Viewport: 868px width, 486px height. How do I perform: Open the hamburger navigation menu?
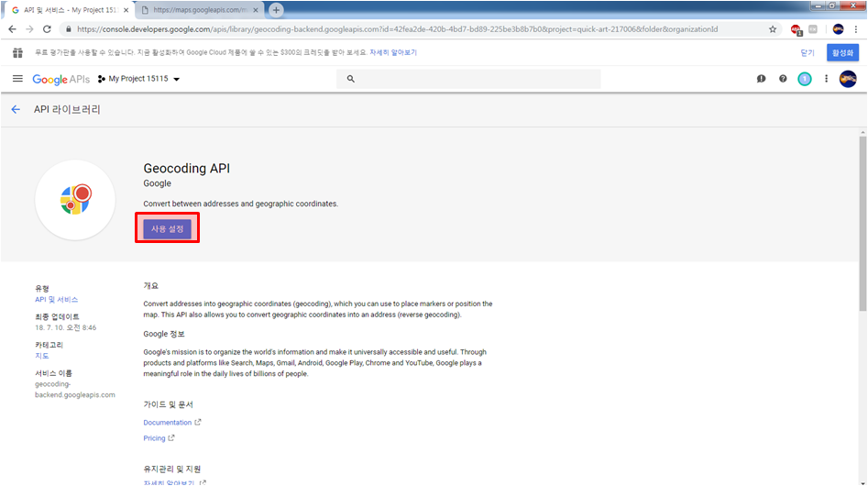pyautogui.click(x=17, y=79)
